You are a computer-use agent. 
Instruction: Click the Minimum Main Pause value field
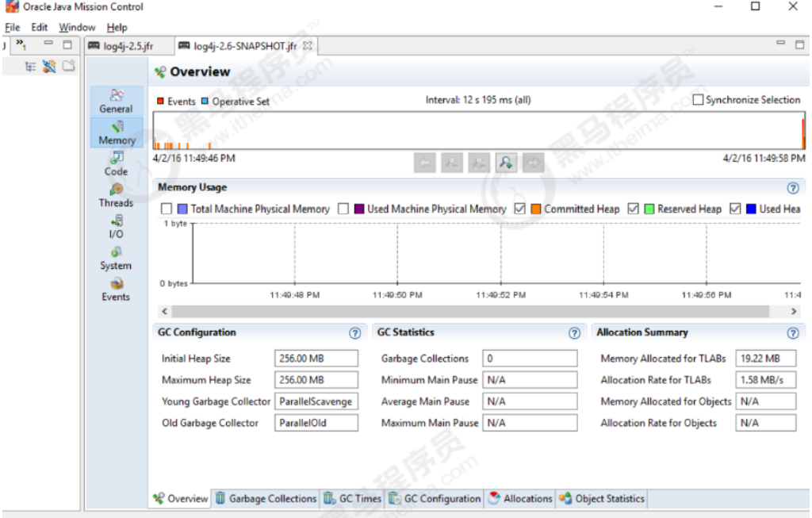pos(530,380)
